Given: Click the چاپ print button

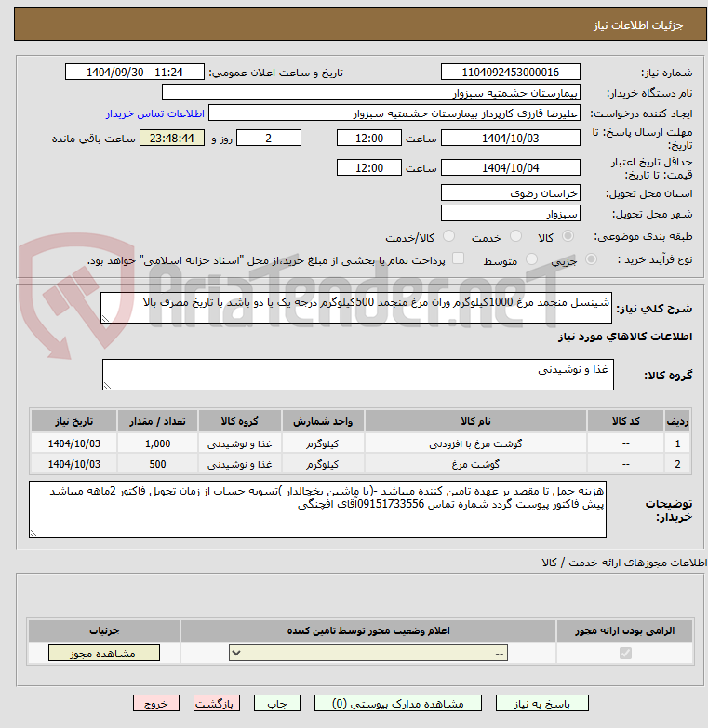Looking at the screenshot, I should click(x=277, y=704).
